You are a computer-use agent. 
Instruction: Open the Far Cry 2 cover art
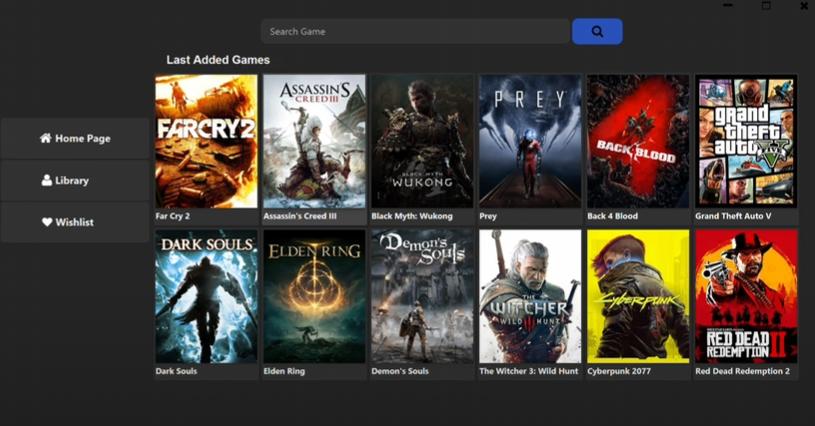(x=206, y=141)
